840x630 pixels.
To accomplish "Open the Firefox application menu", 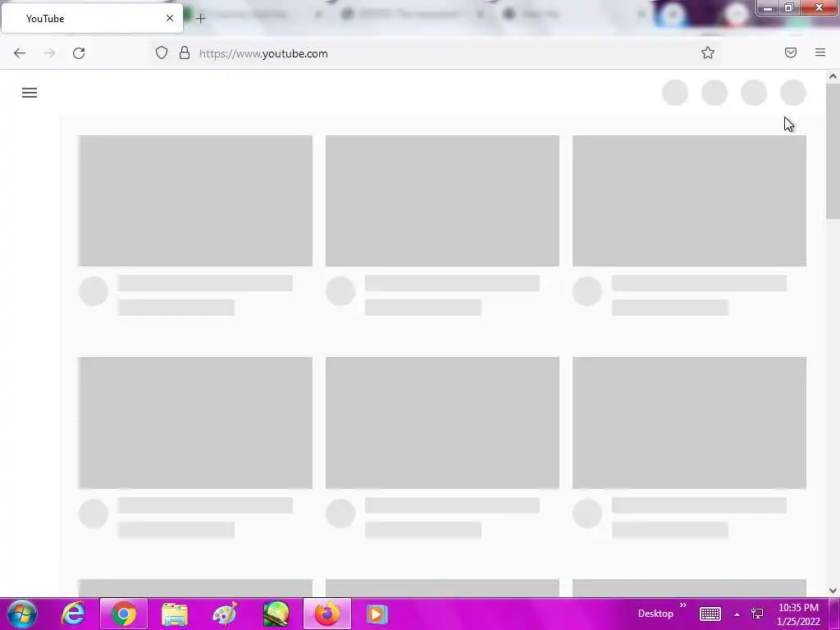I will coord(820,52).
